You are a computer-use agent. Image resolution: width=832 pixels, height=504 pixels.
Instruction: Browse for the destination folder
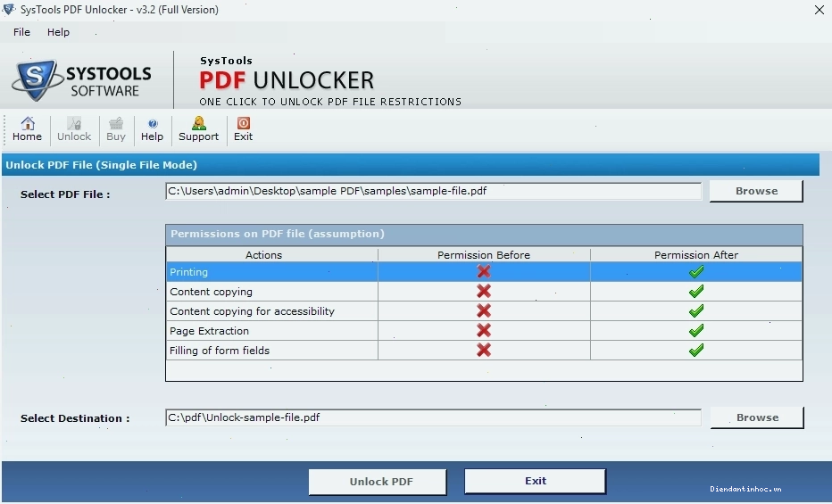(x=757, y=417)
